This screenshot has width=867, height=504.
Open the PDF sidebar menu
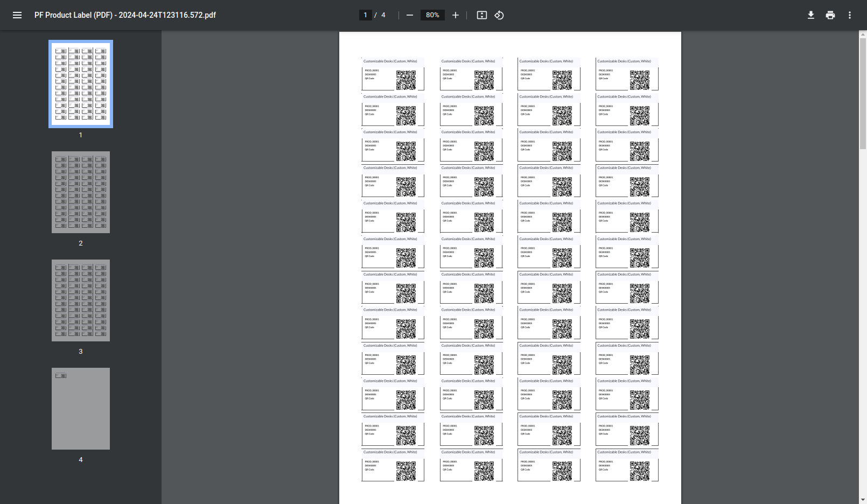click(17, 15)
